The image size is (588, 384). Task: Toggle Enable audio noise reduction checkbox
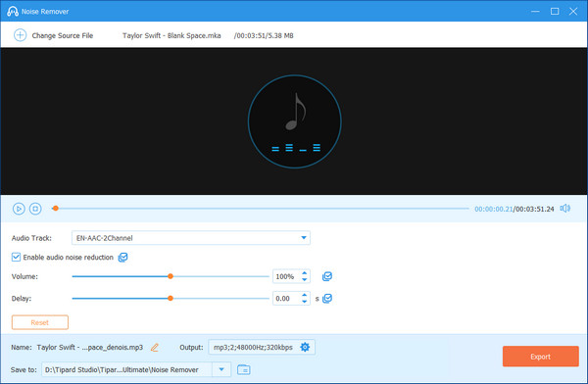[16, 258]
